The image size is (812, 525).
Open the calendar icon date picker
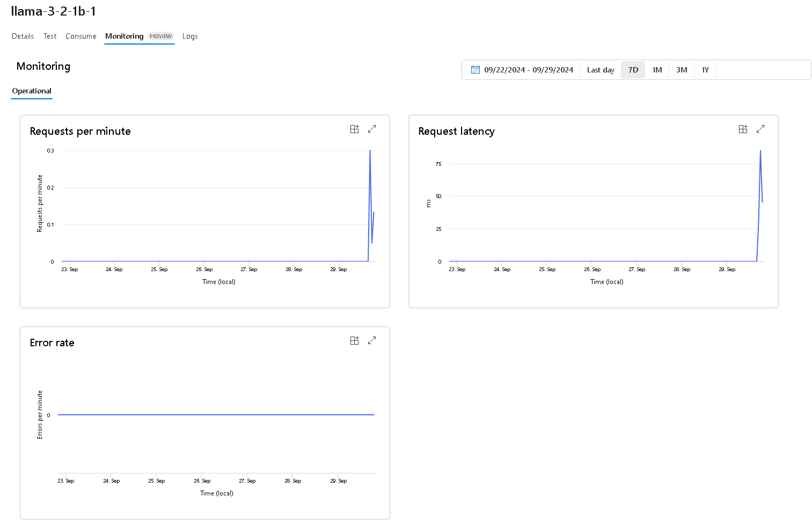[x=475, y=70]
